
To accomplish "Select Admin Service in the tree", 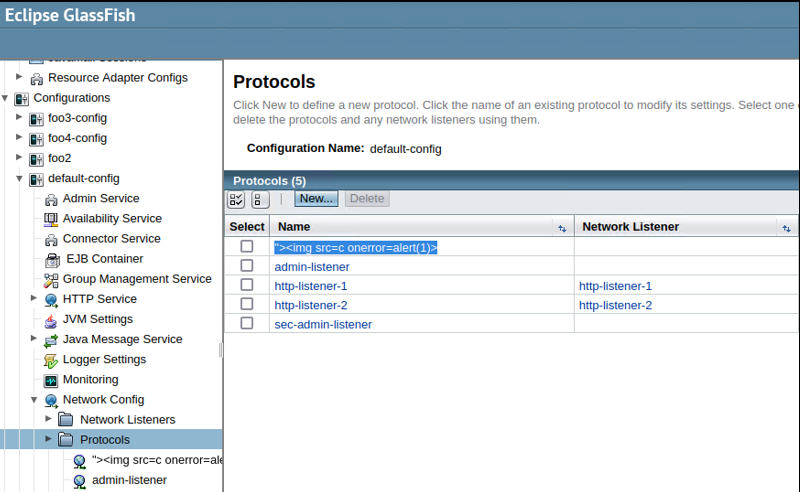I will (x=101, y=199).
